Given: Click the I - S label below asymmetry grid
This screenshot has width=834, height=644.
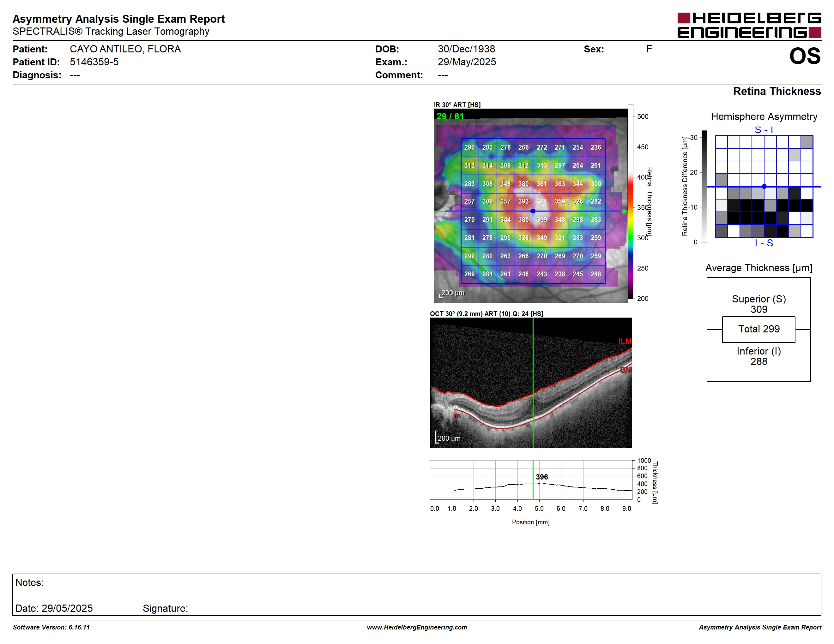Looking at the screenshot, I should click(x=764, y=243).
